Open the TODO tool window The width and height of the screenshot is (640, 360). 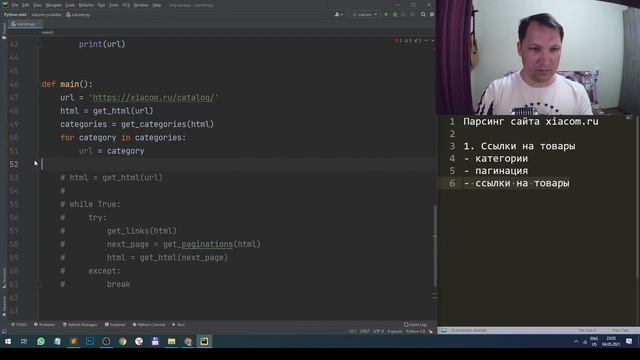pos(19,324)
